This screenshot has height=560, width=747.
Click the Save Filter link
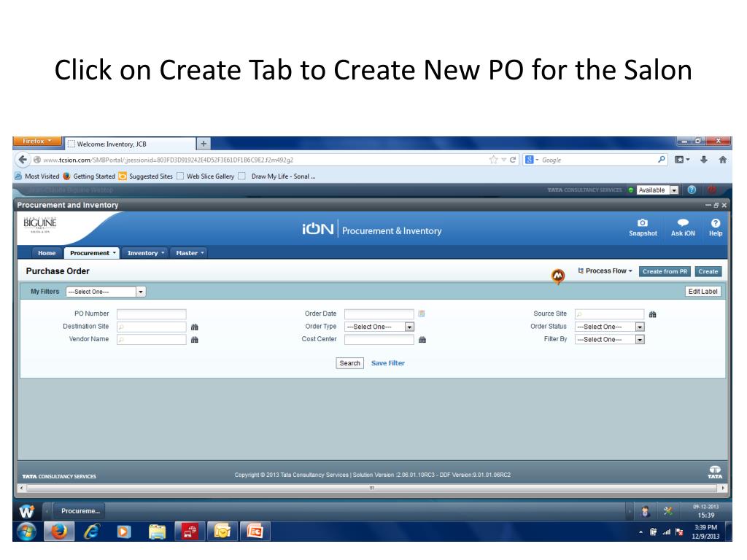coord(388,363)
